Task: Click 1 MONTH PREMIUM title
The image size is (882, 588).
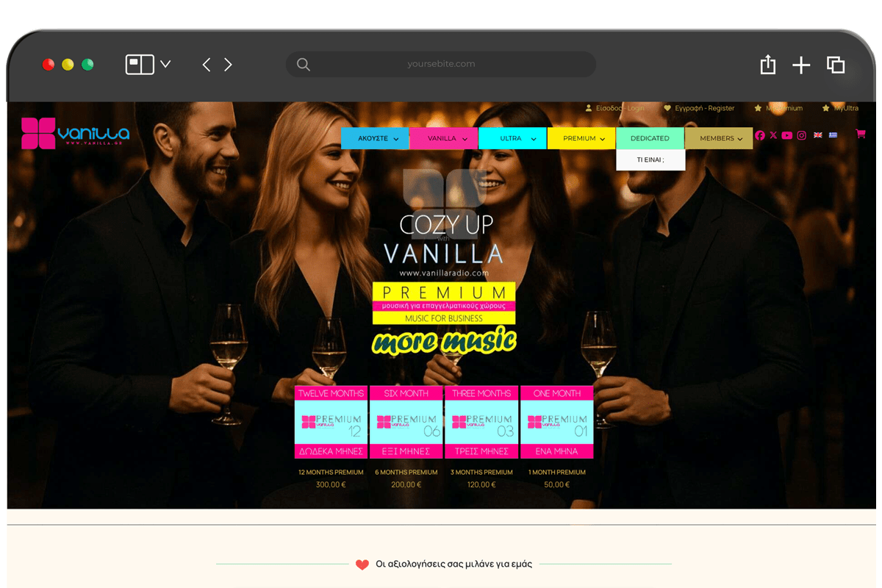Action: click(x=557, y=472)
